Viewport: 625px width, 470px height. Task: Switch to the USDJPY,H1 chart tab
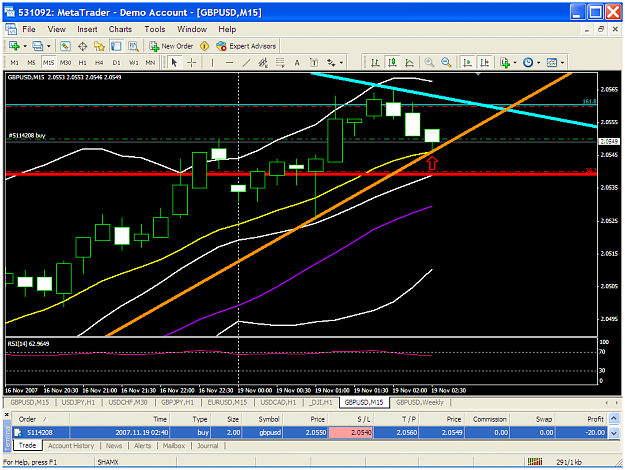[79, 403]
